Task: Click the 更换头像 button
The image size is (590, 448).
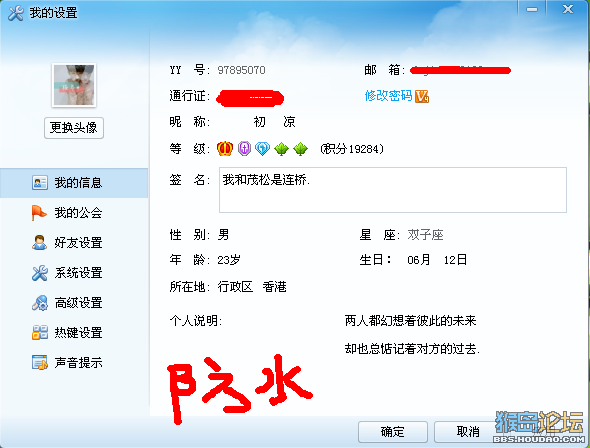Action: (74, 128)
